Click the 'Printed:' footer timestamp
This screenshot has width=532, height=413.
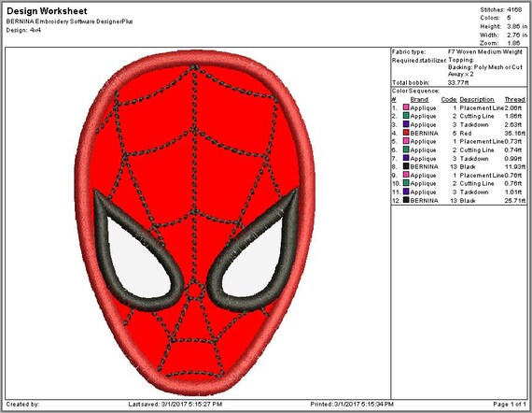(x=352, y=405)
